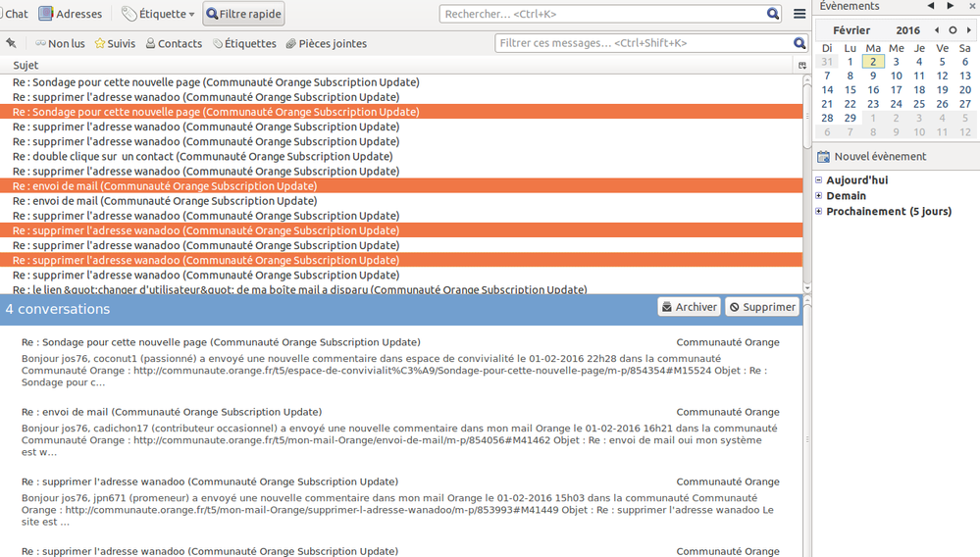The image size is (980, 557).
Task: Open the Chat tool
Action: tap(15, 14)
